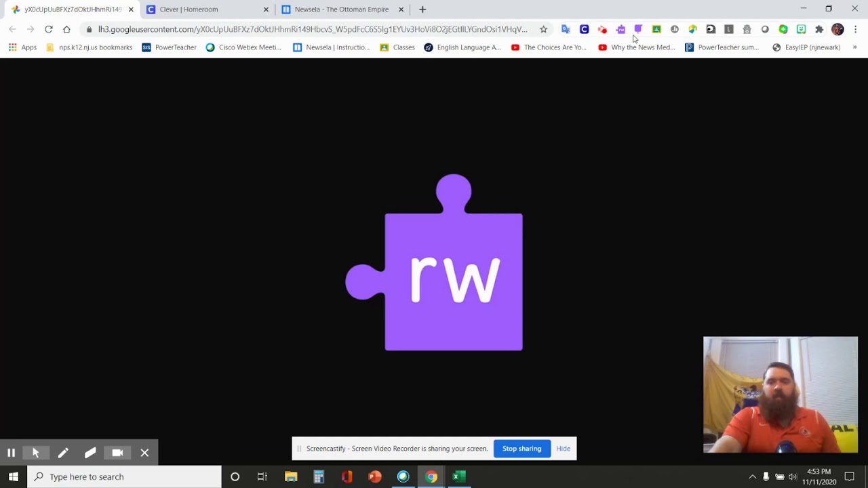868x488 pixels.
Task: Open the Chrome profile avatar
Action: coord(837,29)
